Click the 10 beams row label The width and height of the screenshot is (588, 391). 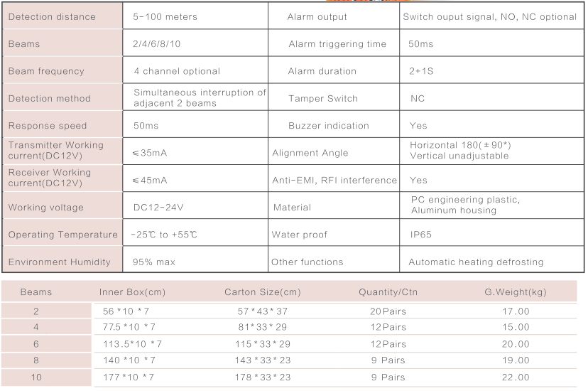(x=36, y=377)
